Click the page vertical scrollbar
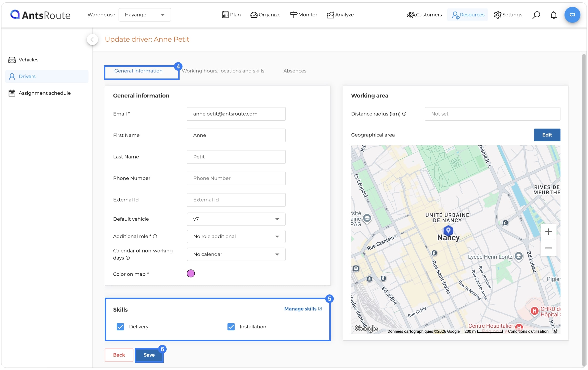The image size is (588, 370). (x=584, y=210)
